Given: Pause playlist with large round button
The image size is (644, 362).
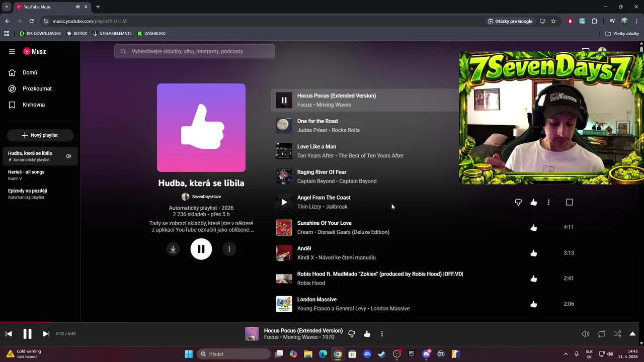Looking at the screenshot, I should (201, 249).
